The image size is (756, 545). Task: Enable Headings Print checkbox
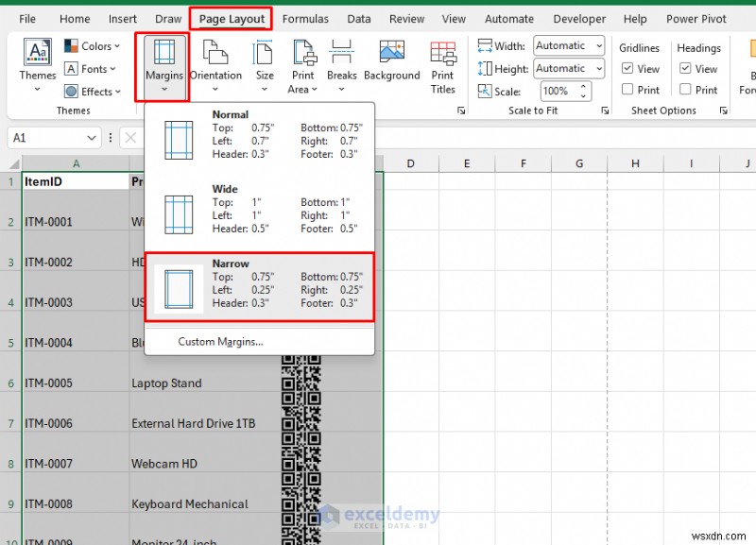pyautogui.click(x=685, y=89)
